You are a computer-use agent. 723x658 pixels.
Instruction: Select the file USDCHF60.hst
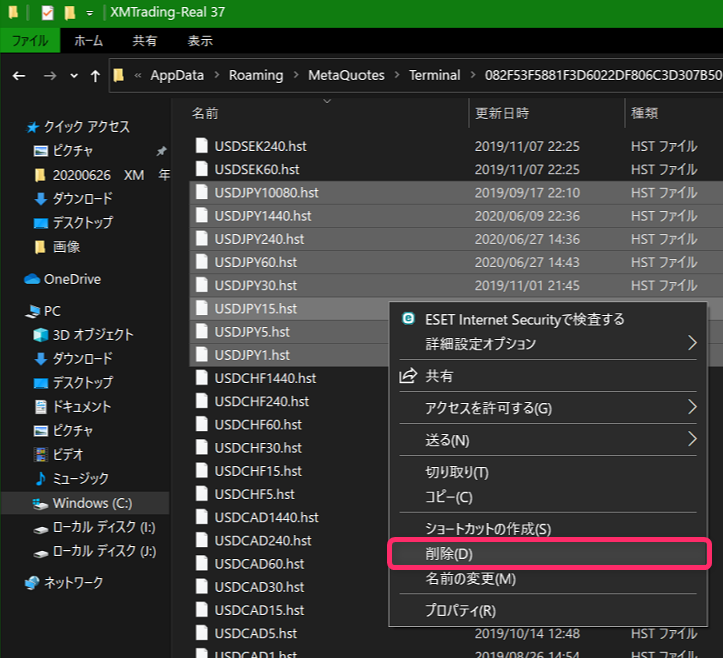tap(258, 425)
